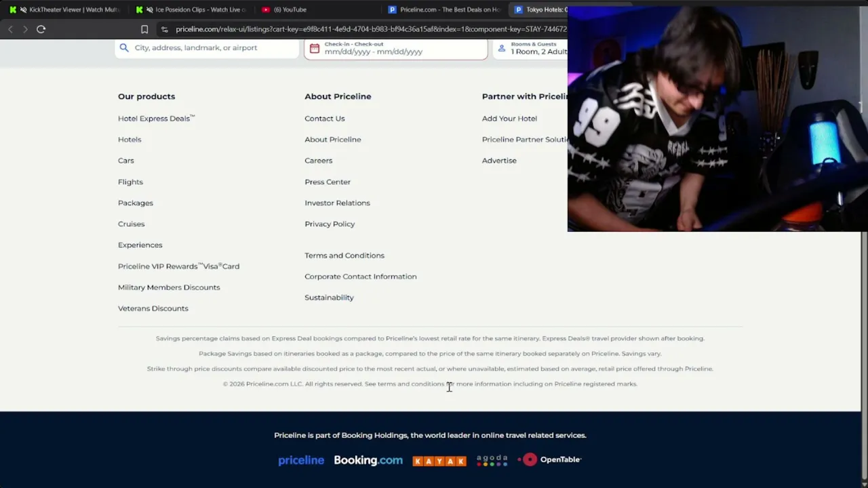
Task: Click the 'Our products' column heading
Action: (x=146, y=96)
